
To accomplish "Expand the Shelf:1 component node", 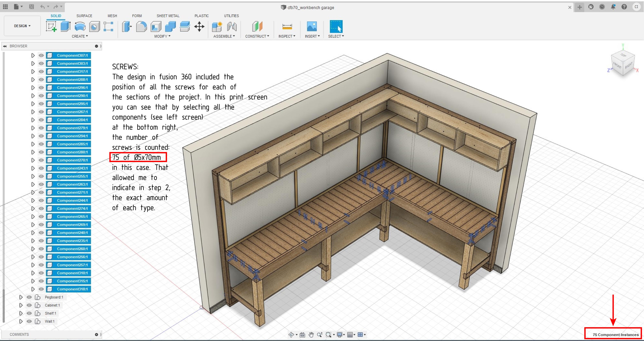I will [21, 313].
